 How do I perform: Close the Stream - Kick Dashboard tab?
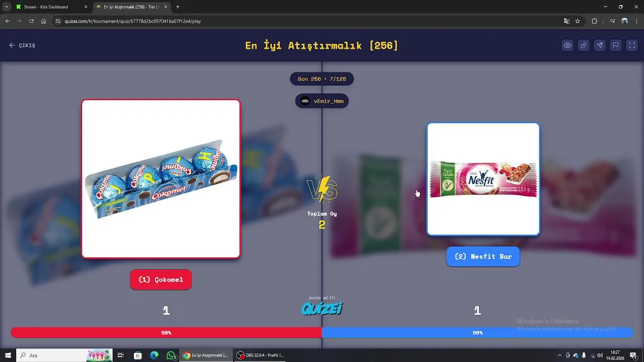point(86,7)
